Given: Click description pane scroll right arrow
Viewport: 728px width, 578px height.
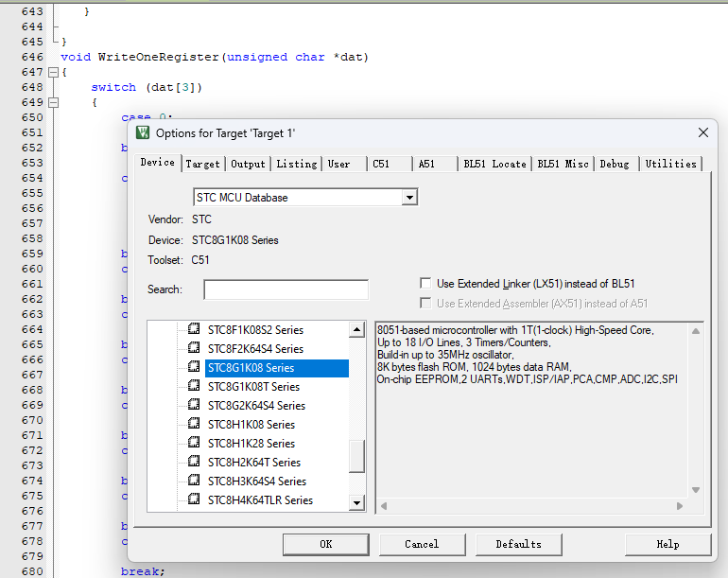Looking at the screenshot, I should coord(680,506).
